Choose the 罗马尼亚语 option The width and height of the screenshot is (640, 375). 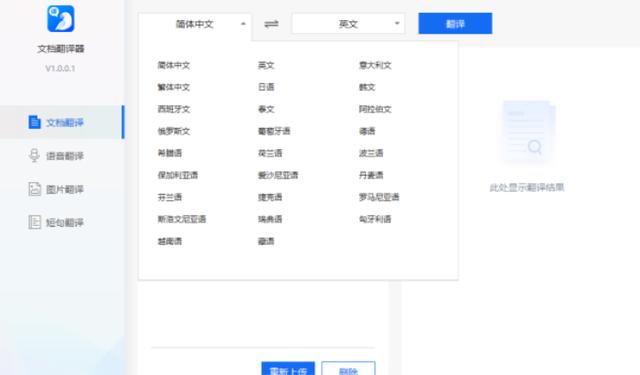coord(379,197)
